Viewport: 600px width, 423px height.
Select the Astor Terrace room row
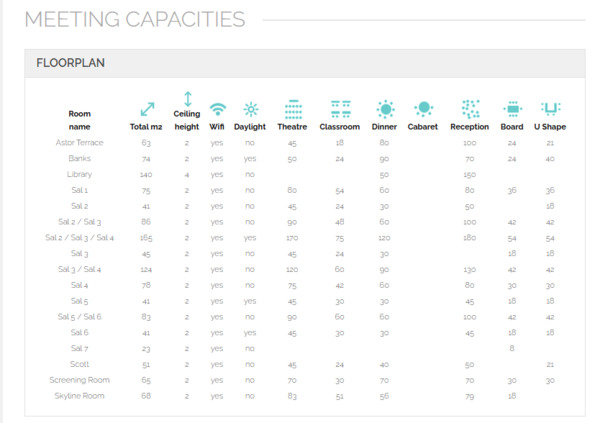tap(80, 143)
